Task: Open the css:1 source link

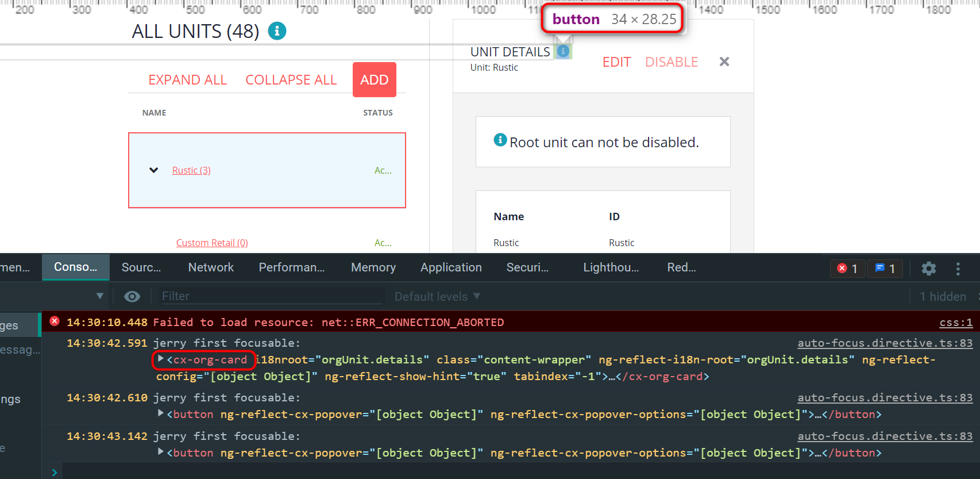Action: [x=956, y=323]
